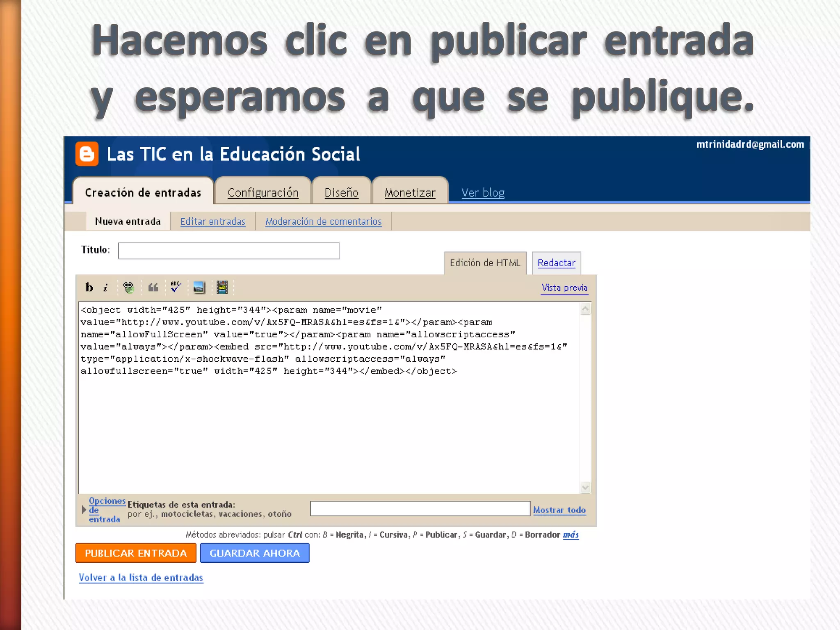Click the spell check icon
840x630 pixels.
click(176, 287)
